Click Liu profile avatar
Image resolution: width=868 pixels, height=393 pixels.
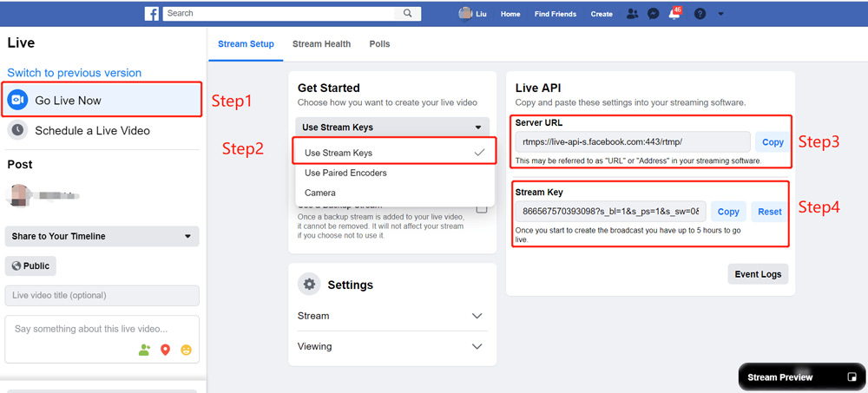pyautogui.click(x=465, y=14)
